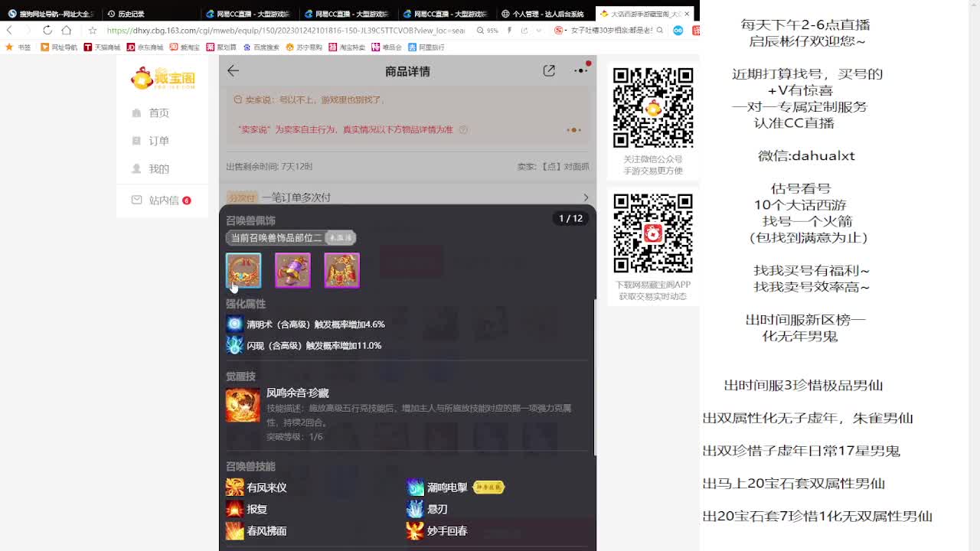The height and width of the screenshot is (551, 980).
Task: Click the browser back button
Action: 9,30
